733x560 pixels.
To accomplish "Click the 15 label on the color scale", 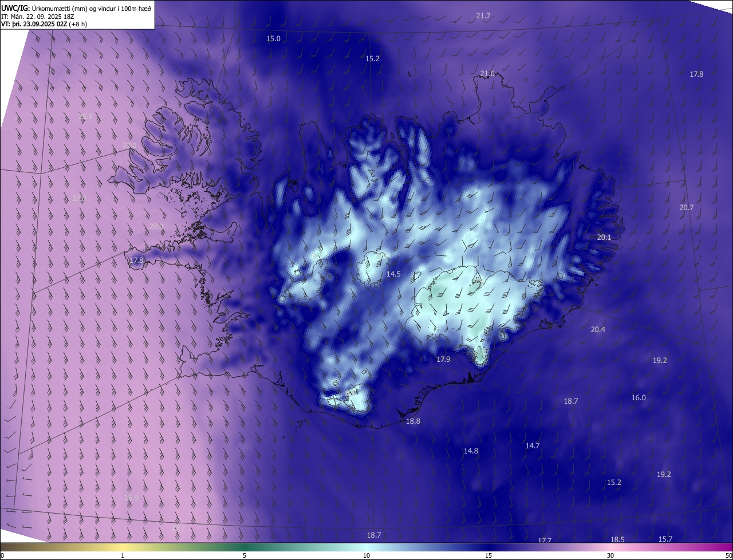I will 488,556.
